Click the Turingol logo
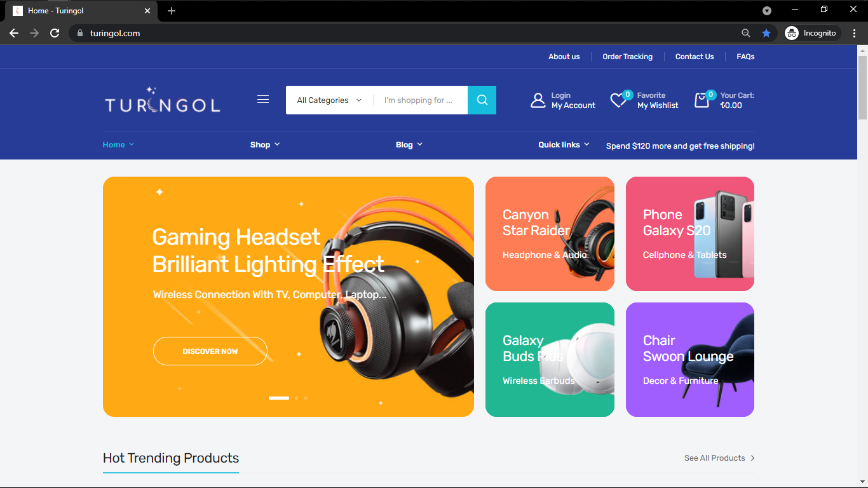 [162, 100]
